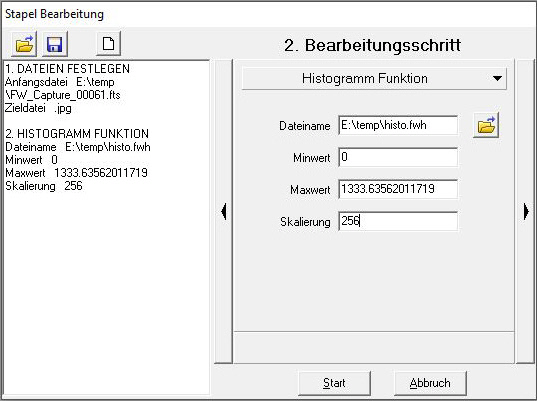Viewport: 537px width, 401px height.
Task: Go to next step with right arrow
Action: point(526,211)
